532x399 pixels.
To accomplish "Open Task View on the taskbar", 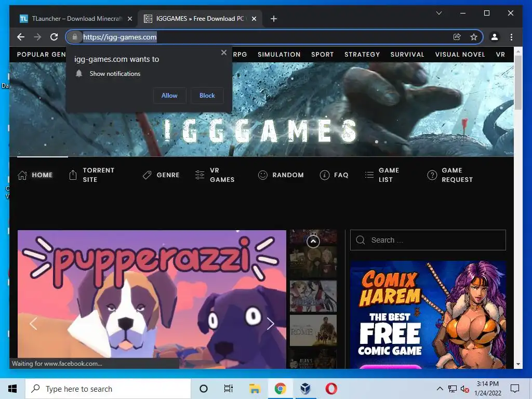I will [x=229, y=389].
